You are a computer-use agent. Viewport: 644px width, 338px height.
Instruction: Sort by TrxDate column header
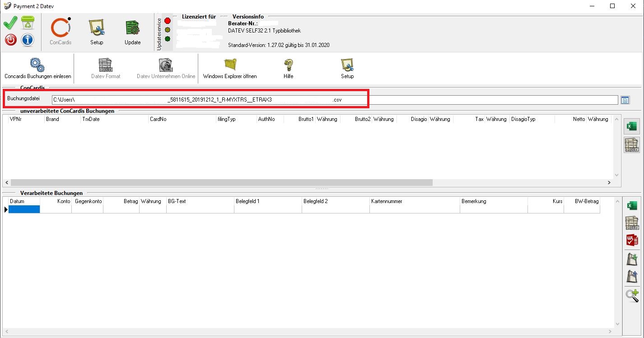(x=114, y=119)
